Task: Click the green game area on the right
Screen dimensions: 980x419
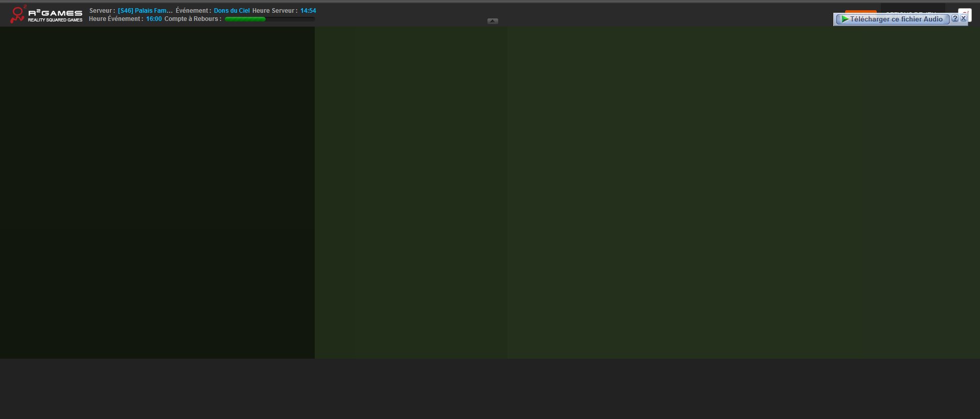Action: tap(647, 192)
